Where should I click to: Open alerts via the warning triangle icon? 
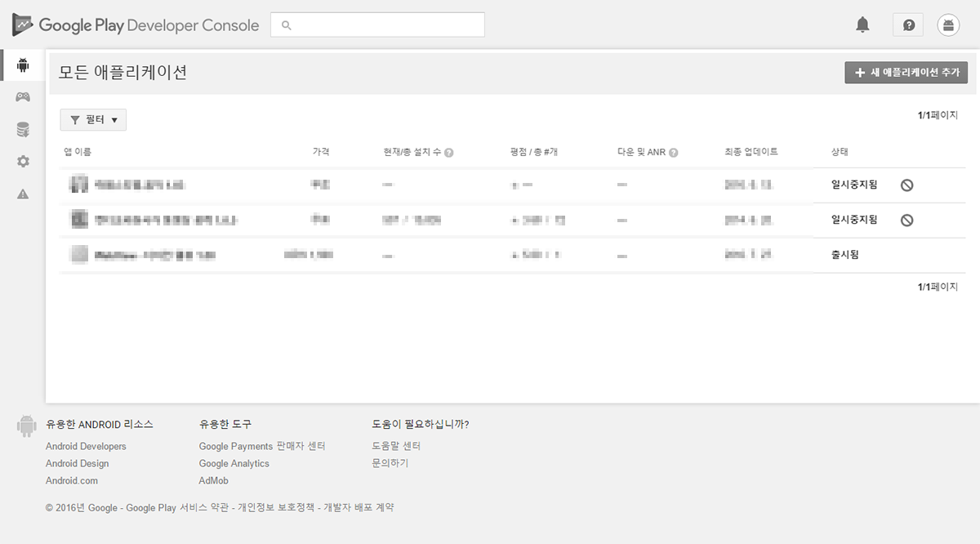[x=23, y=194]
